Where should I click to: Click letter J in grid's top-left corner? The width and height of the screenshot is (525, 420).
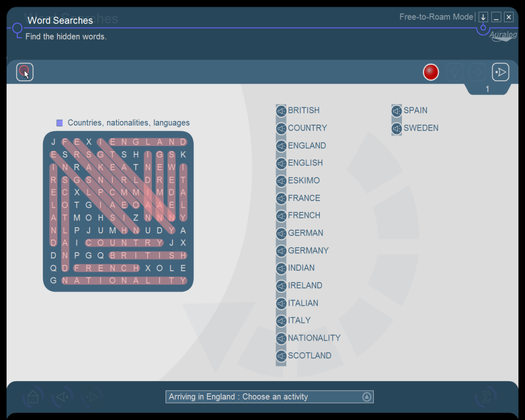point(53,142)
